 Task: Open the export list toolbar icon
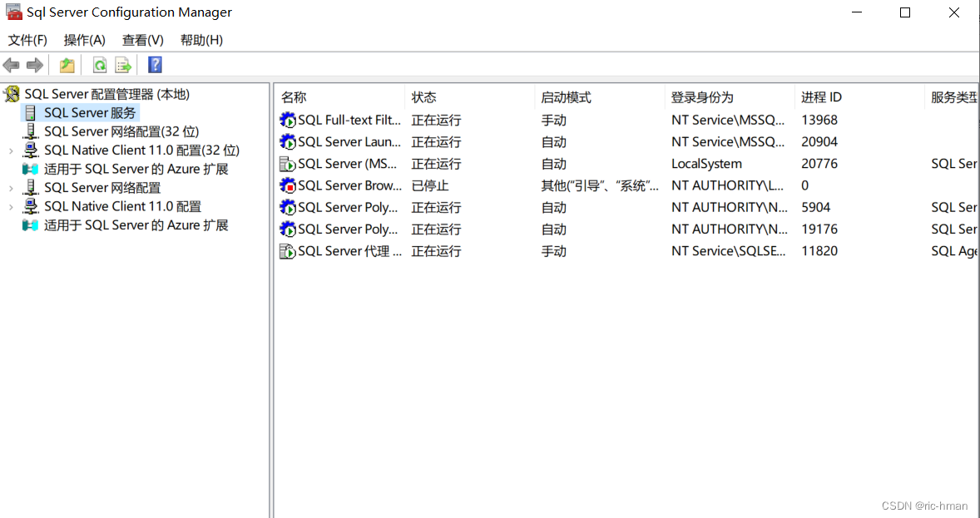pos(123,64)
